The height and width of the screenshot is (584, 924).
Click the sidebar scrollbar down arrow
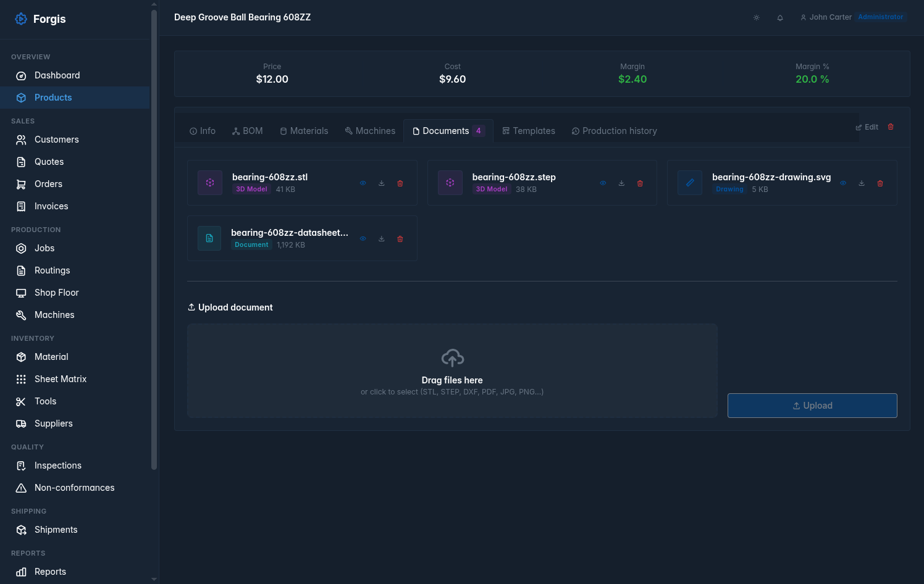coord(154,580)
